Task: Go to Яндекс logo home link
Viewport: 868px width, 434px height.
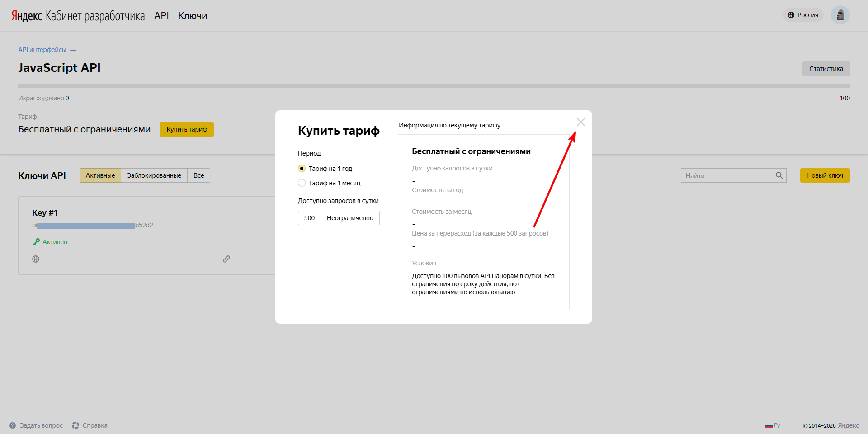Action: 27,16
